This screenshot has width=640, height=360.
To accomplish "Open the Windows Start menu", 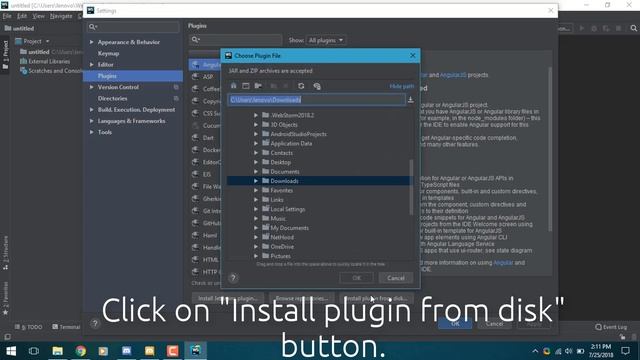I will (11, 351).
